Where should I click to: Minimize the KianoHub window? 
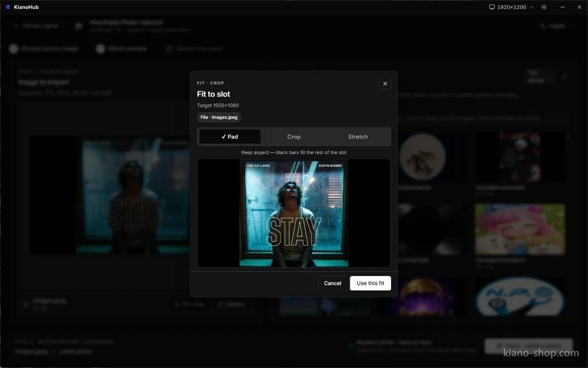562,7
